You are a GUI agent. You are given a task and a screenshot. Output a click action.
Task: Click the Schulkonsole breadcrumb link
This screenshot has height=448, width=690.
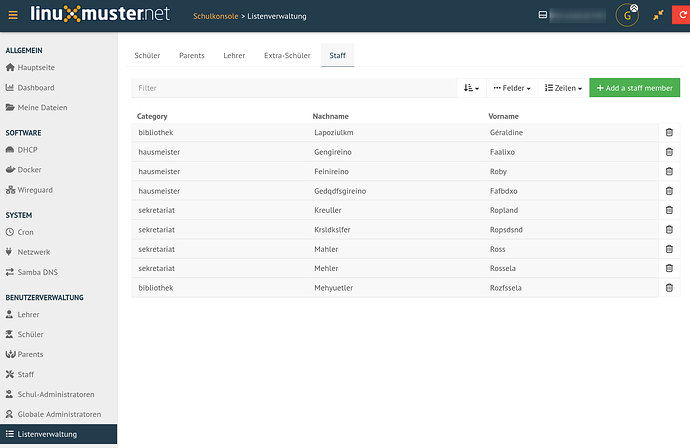[x=216, y=16]
